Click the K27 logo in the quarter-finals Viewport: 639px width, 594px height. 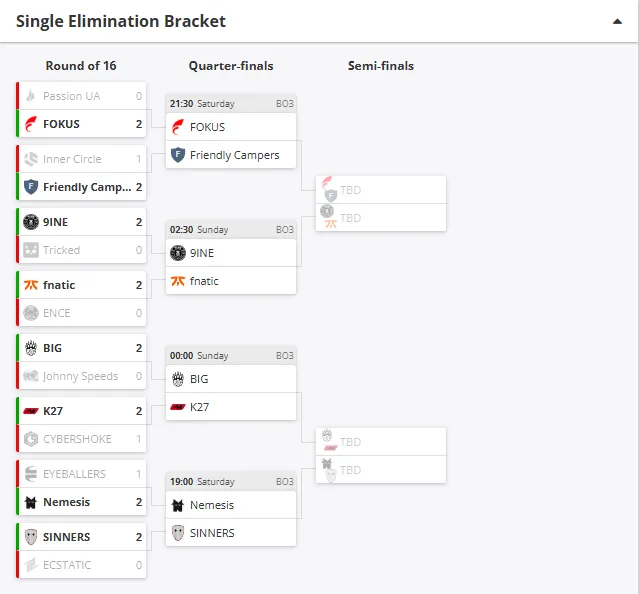pos(178,407)
